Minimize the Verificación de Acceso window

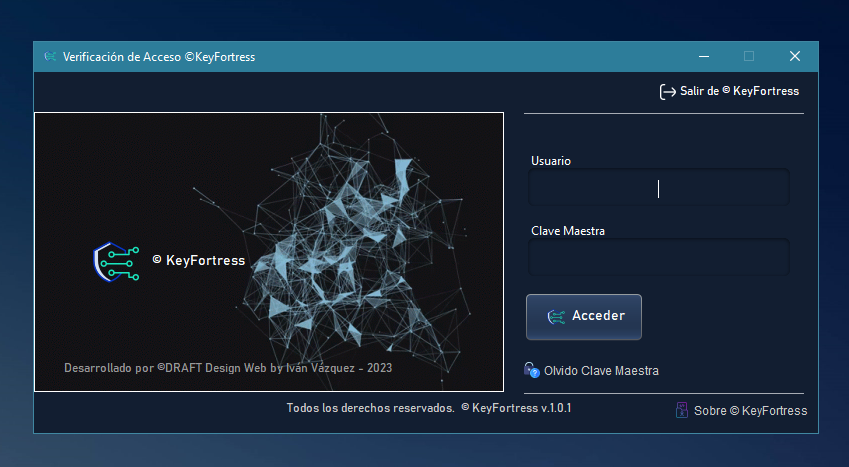703,57
